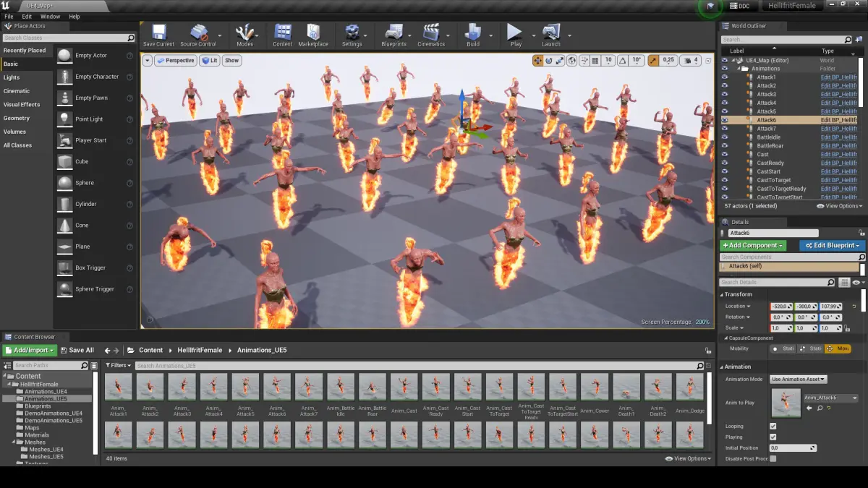Select the Blueprints folder in tree
The image size is (868, 488).
pyautogui.click(x=38, y=406)
